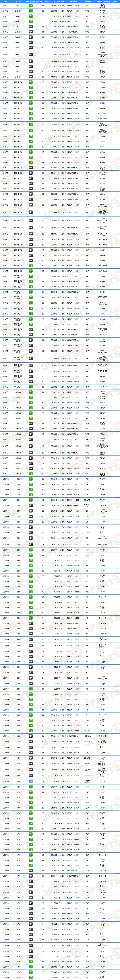Click TPBA engine code in MONDEO KOMBI row
This screenshot has height=980, width=120.
click(x=103, y=314)
